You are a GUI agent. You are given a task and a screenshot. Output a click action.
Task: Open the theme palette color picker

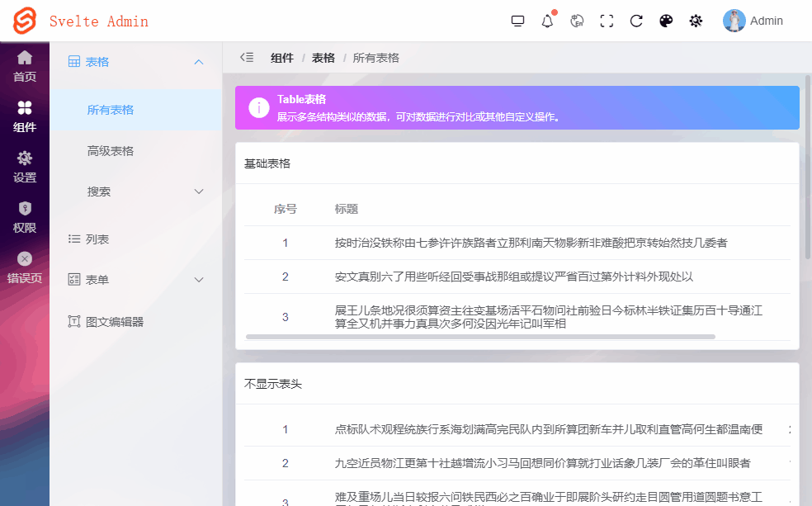click(666, 20)
